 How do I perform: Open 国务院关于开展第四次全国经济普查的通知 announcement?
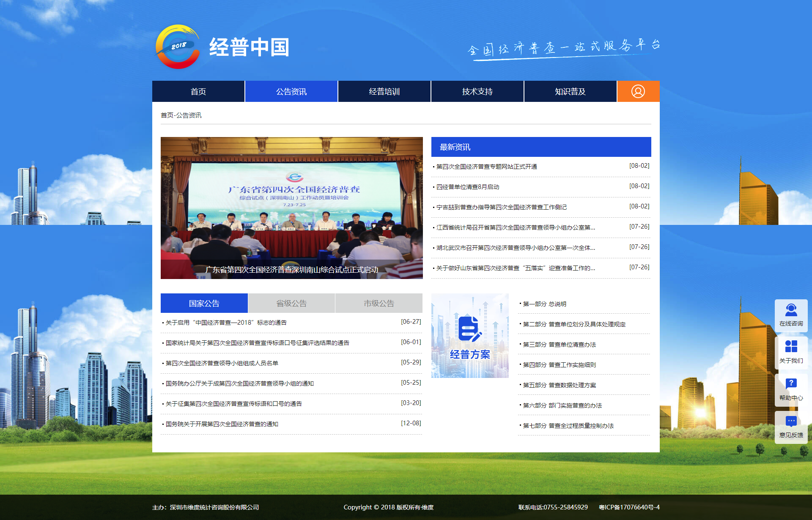point(222,424)
